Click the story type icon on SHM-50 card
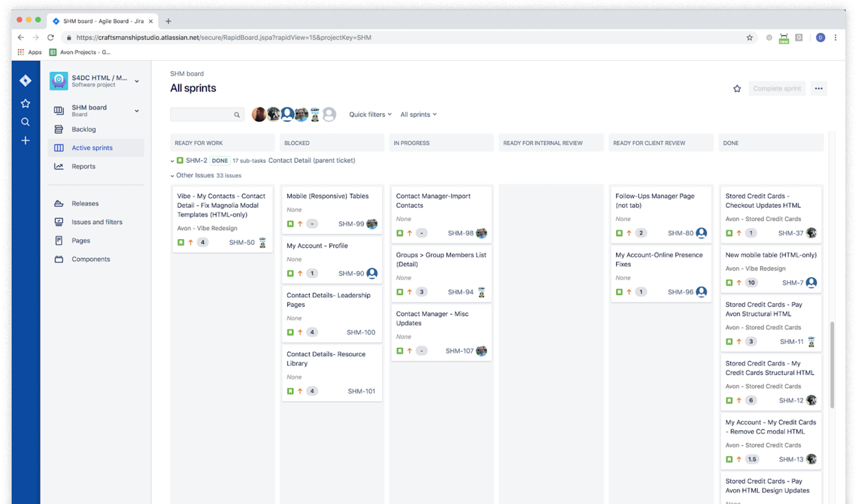The height and width of the screenshot is (504, 858). pos(181,242)
